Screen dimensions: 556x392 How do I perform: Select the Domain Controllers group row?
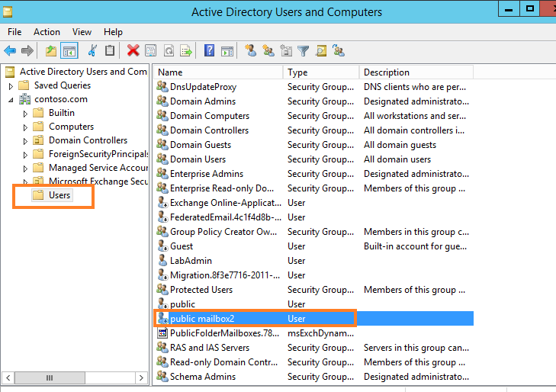tap(209, 130)
